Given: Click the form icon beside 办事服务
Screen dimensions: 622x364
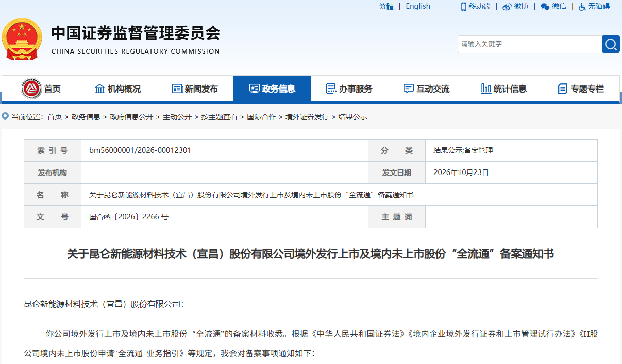Looking at the screenshot, I should click(x=331, y=89).
